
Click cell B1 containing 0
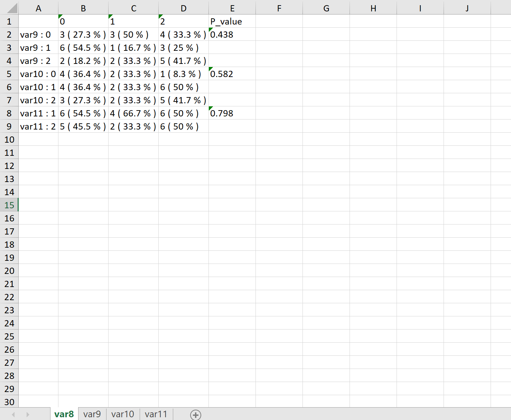click(83, 21)
